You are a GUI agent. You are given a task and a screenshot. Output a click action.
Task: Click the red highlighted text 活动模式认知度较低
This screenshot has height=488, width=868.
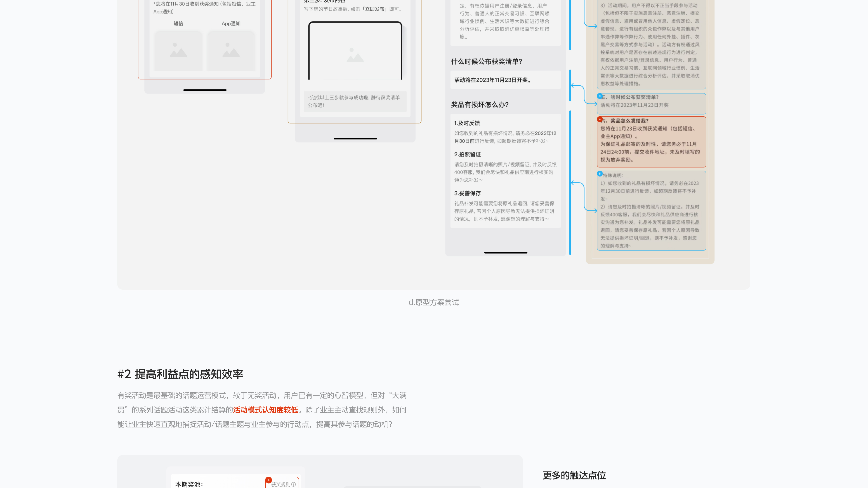click(266, 410)
